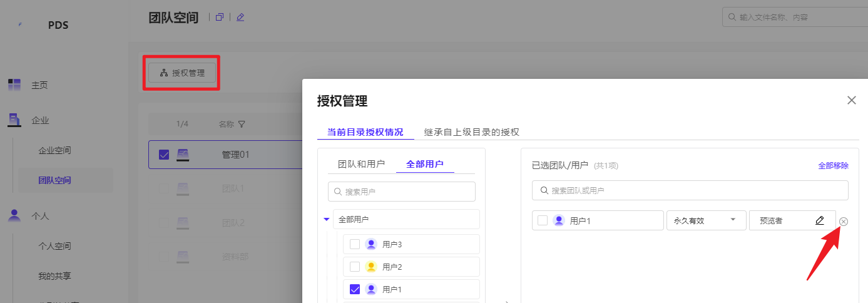Open the 永久有效 validity dropdown
The image size is (868, 303).
pyautogui.click(x=707, y=220)
